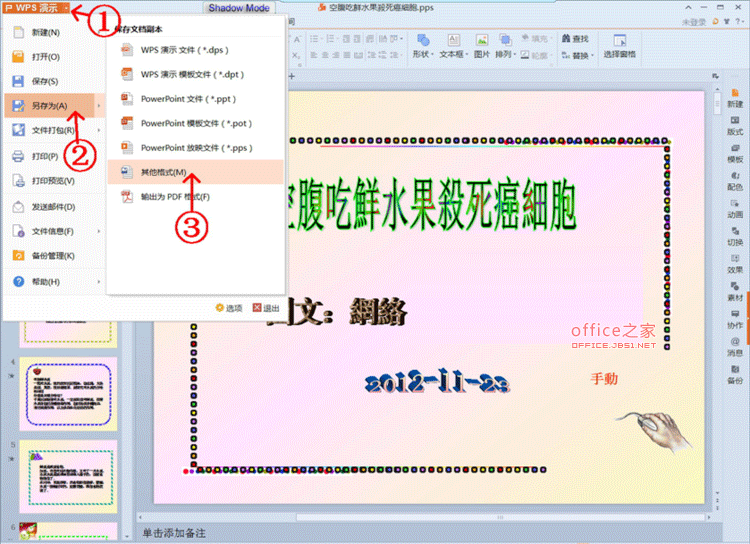Viewport: 750px width, 544px height.
Task: Choose 备份管理(K) menu entry
Action: [x=54, y=256]
